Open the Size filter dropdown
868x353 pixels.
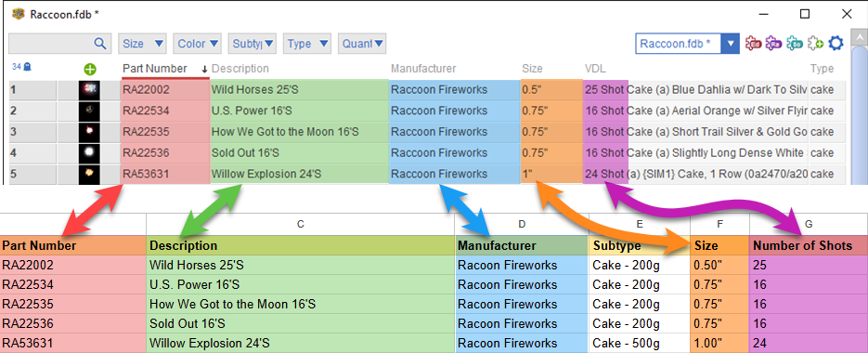tap(142, 44)
